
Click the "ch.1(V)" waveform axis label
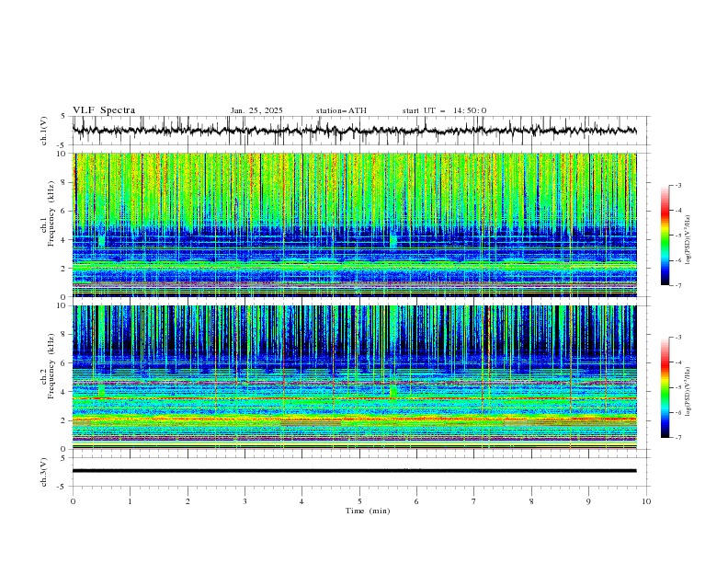click(43, 131)
